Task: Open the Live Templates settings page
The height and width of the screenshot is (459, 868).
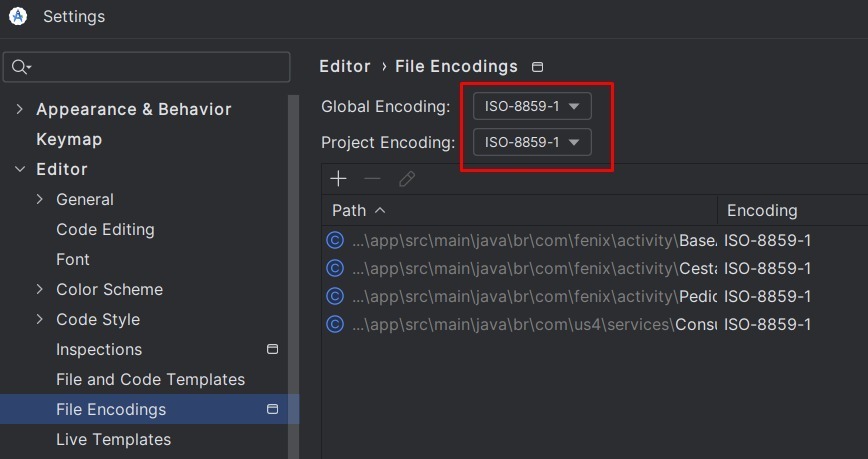Action: click(x=113, y=439)
